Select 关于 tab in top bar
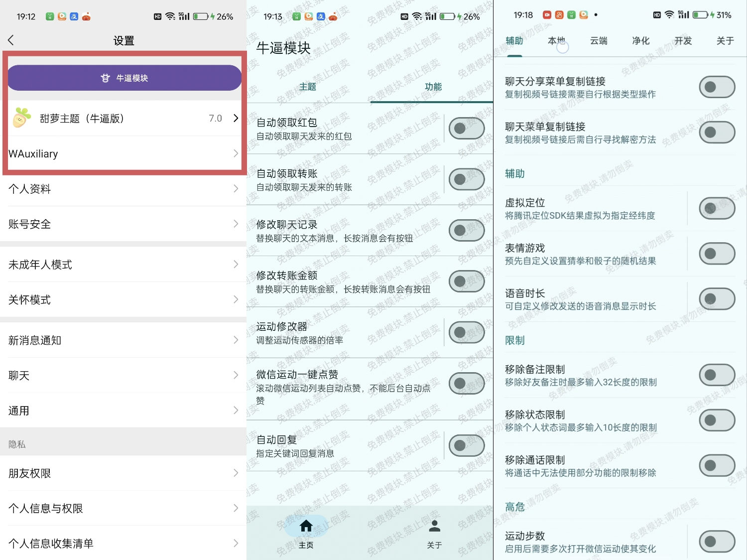747x560 pixels. pos(725,41)
